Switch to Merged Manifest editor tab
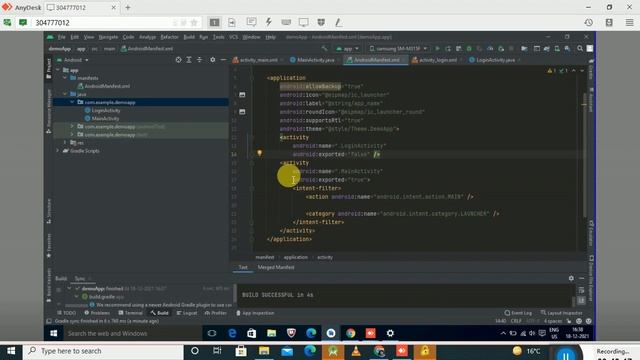This screenshot has width=640, height=360. coord(276,267)
